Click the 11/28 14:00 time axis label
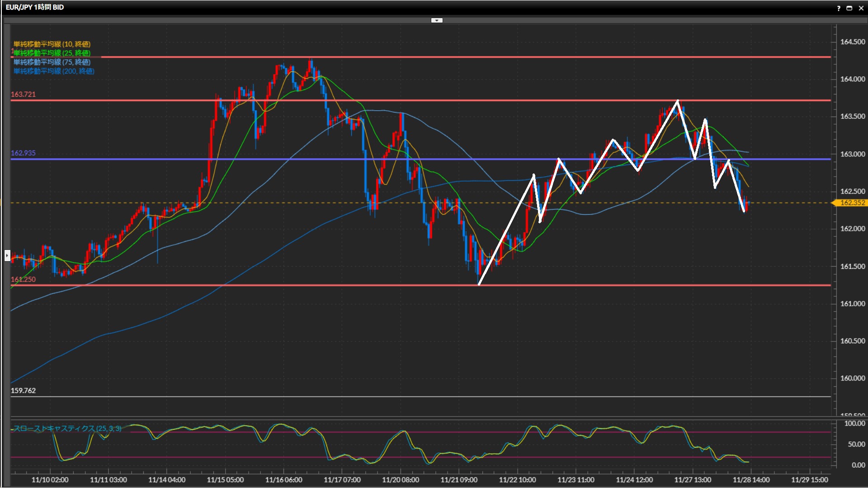868x488 pixels. (751, 479)
